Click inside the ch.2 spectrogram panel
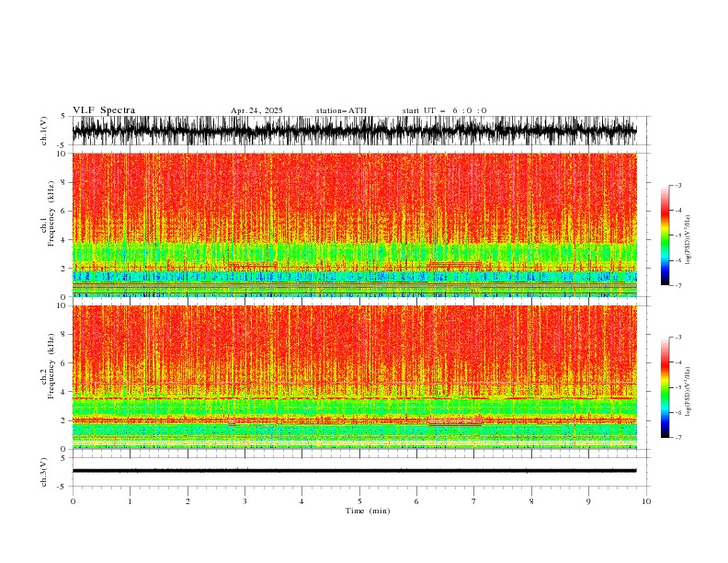The height and width of the screenshot is (563, 728). coord(354,377)
